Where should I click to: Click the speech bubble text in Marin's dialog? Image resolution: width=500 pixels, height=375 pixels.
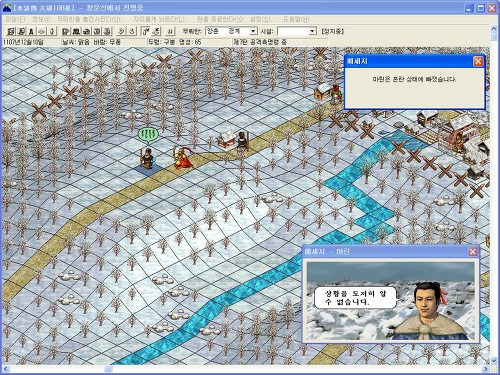click(x=355, y=298)
